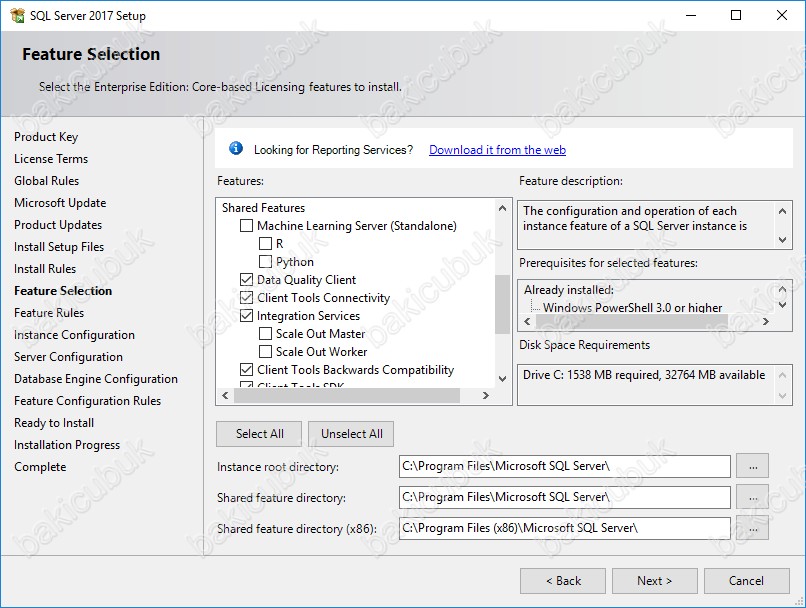Browse for the Instance root directory
806x608 pixels.
point(753,466)
